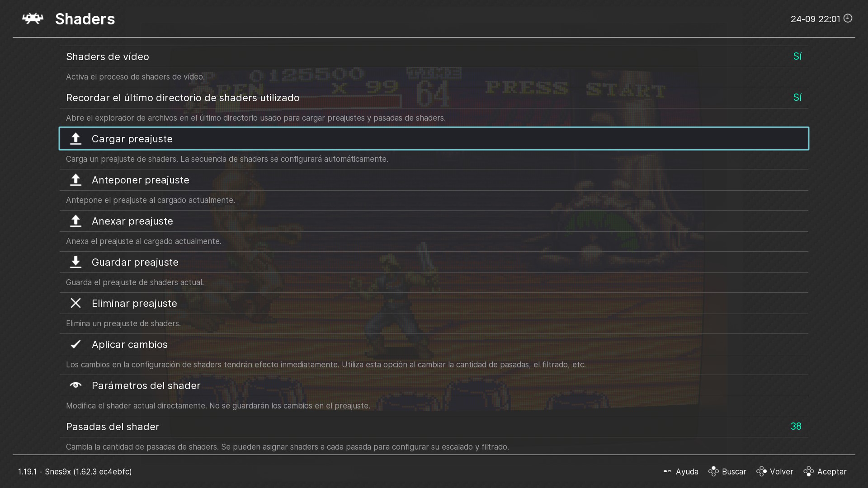Select the Pasadas del shader row
Screen dimensions: 868x488
pyautogui.click(x=434, y=427)
